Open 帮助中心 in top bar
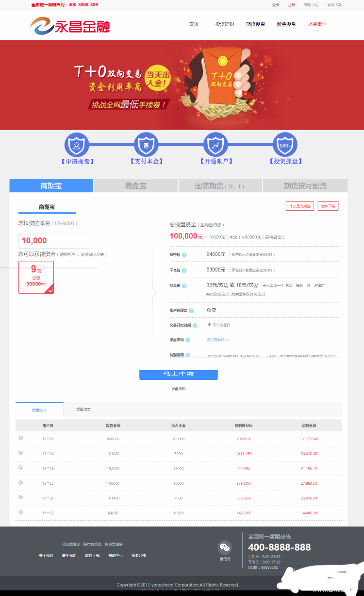Viewport: 364px width, 596px height. point(311,5)
